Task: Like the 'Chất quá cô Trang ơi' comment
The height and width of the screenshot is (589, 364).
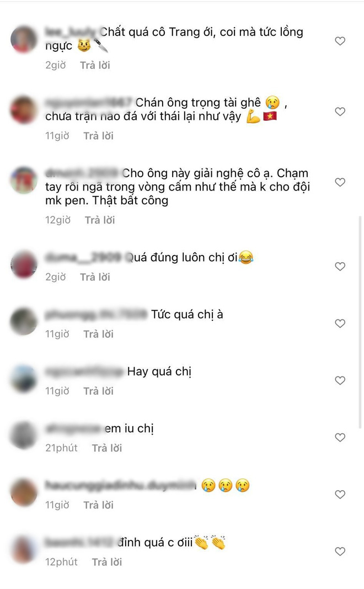Action: [340, 41]
